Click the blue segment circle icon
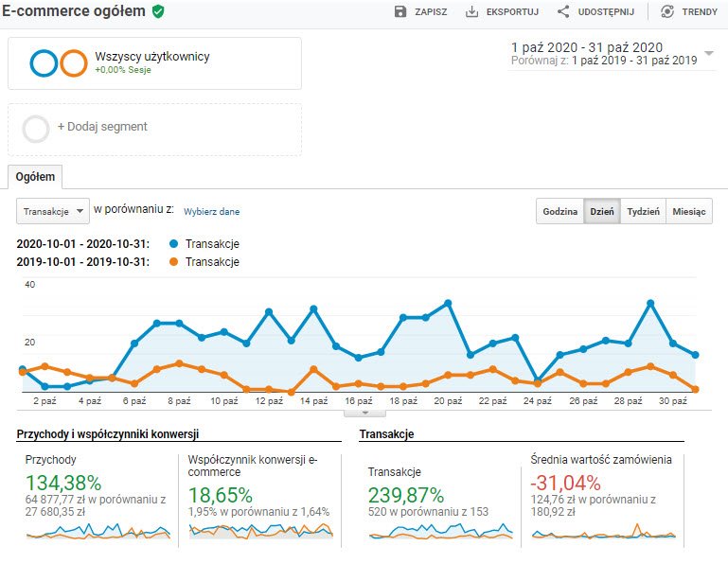The width and height of the screenshot is (728, 564). 44,62
